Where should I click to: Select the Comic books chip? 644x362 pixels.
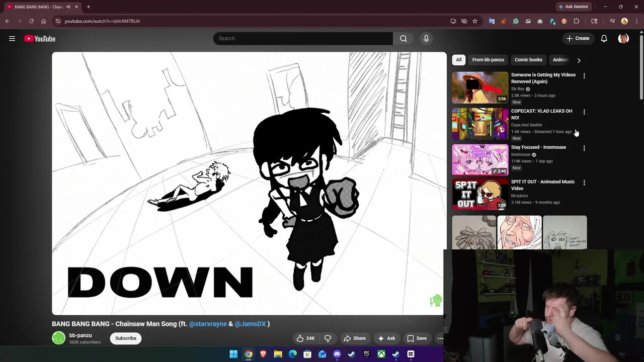pyautogui.click(x=528, y=60)
